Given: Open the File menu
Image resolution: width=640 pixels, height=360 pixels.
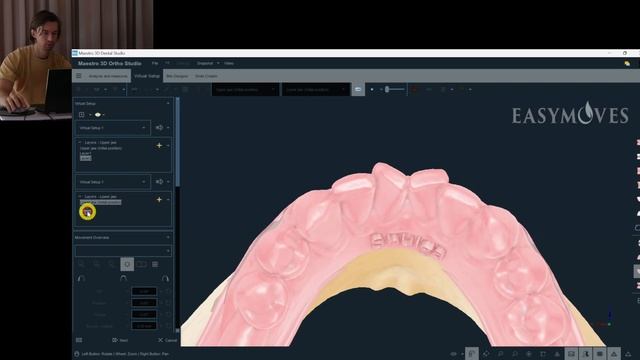Looking at the screenshot, I should (x=155, y=63).
